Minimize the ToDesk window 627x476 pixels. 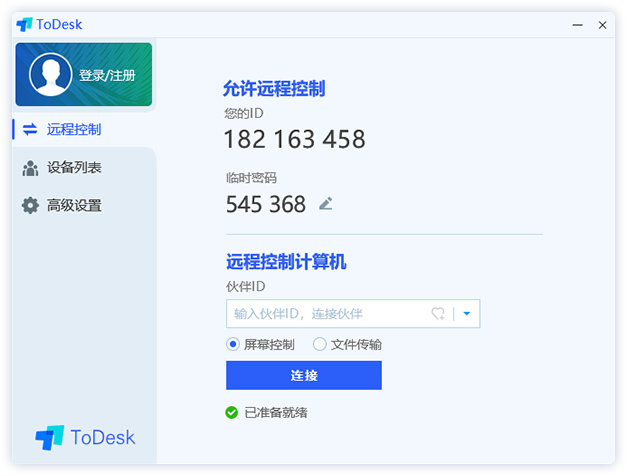[x=577, y=25]
